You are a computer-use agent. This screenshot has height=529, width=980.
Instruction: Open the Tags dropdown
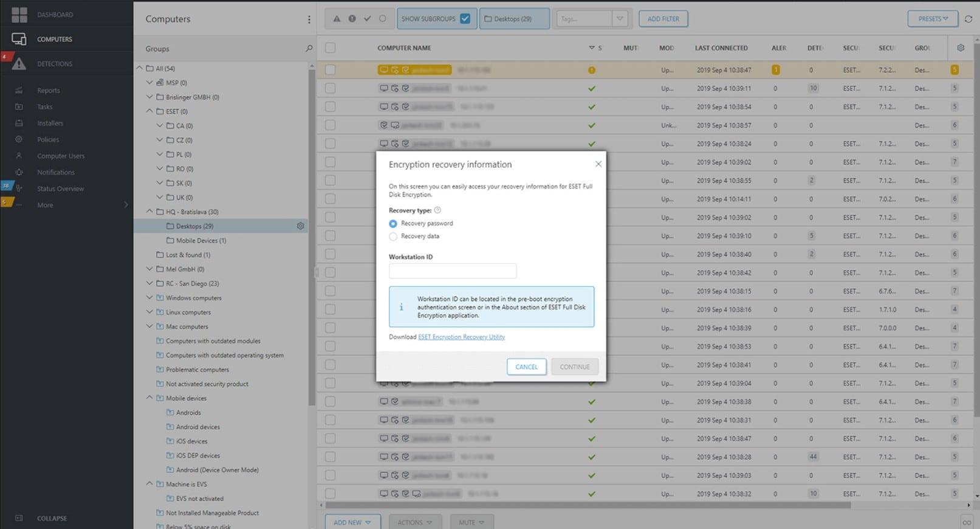coord(619,19)
